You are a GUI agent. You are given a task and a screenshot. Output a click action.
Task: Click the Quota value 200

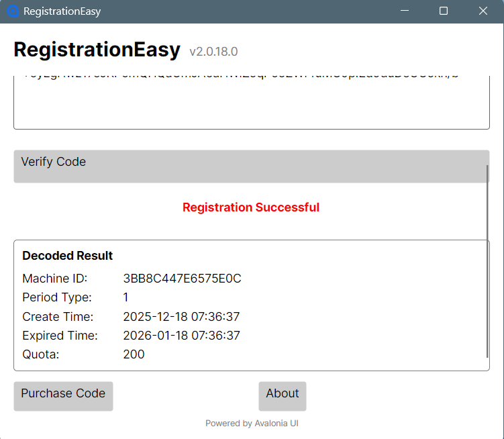pyautogui.click(x=134, y=354)
